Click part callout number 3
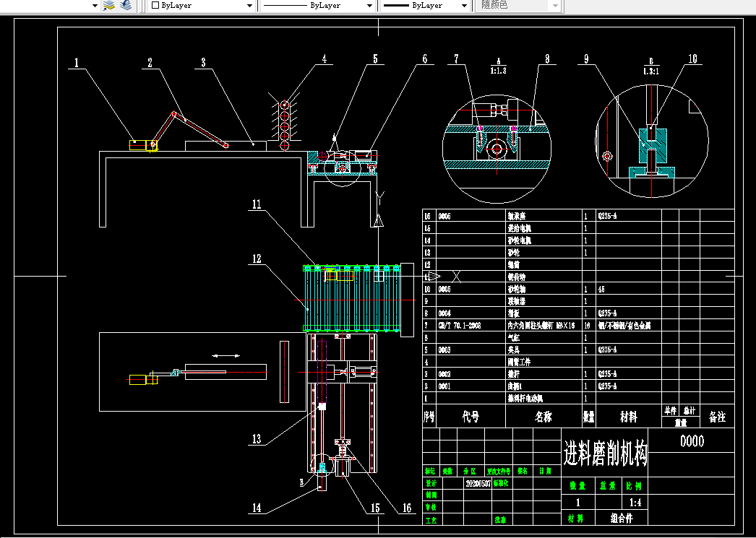 [204, 62]
